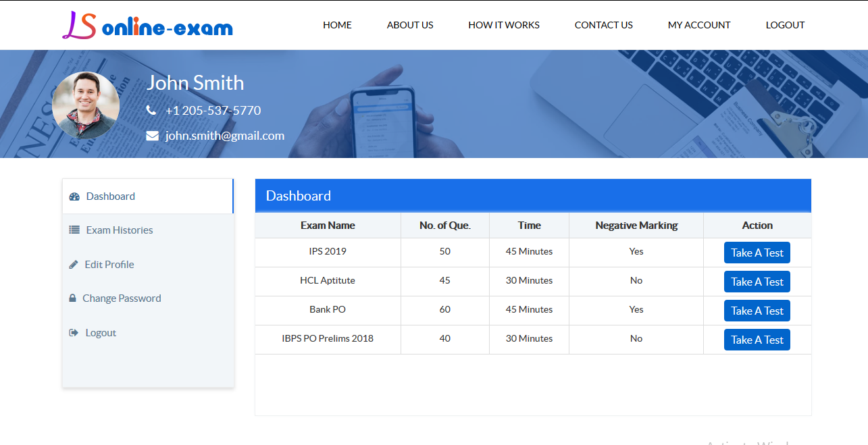Click the sidebar Logout arrow icon
This screenshot has height=445, width=868.
[74, 333]
